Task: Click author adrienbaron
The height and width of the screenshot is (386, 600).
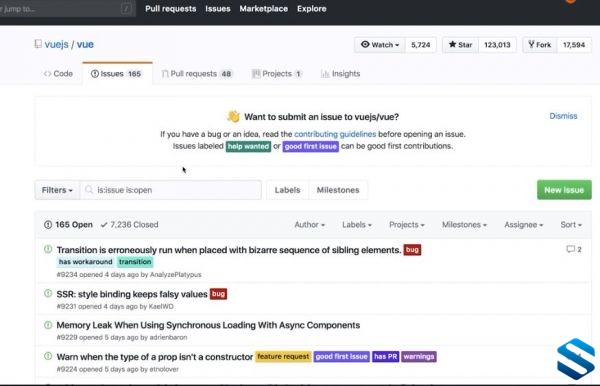Action: 168,337
